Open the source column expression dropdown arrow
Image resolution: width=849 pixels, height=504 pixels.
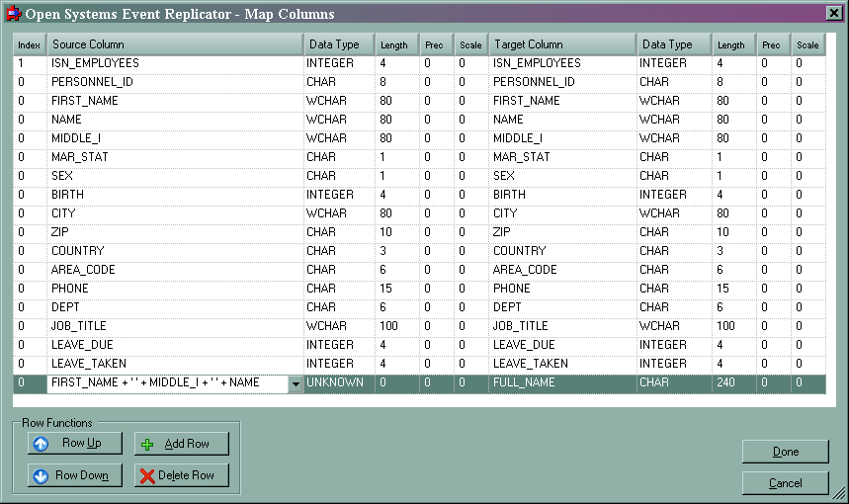296,383
